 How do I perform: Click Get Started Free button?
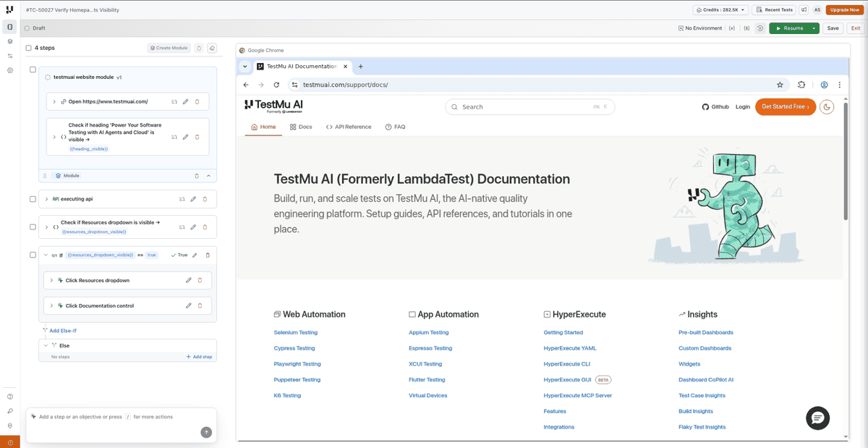786,106
